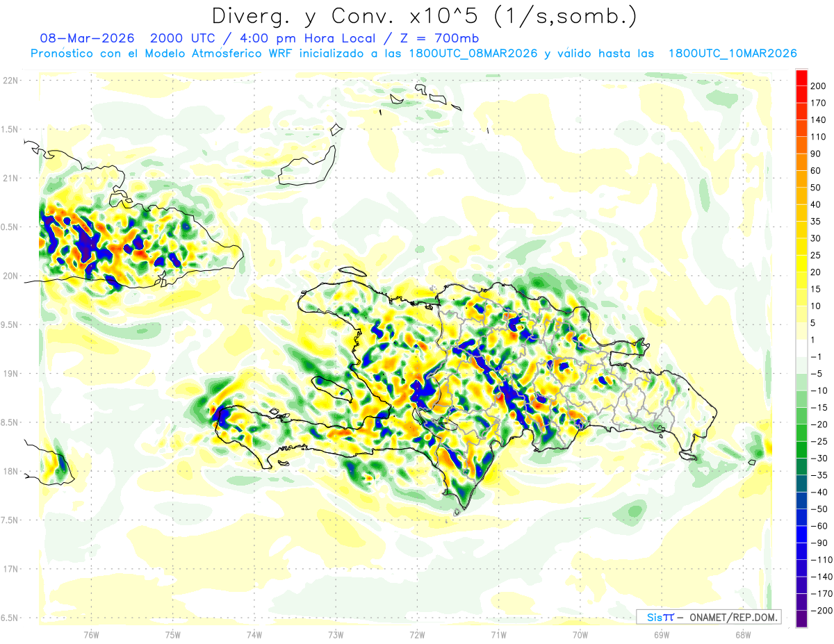The image size is (834, 644).
Task: Click the positive '110' color scale value
Action: [819, 137]
